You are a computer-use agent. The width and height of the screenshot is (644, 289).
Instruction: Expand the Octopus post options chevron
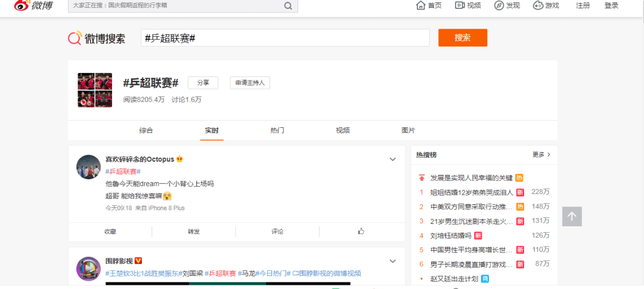click(393, 159)
